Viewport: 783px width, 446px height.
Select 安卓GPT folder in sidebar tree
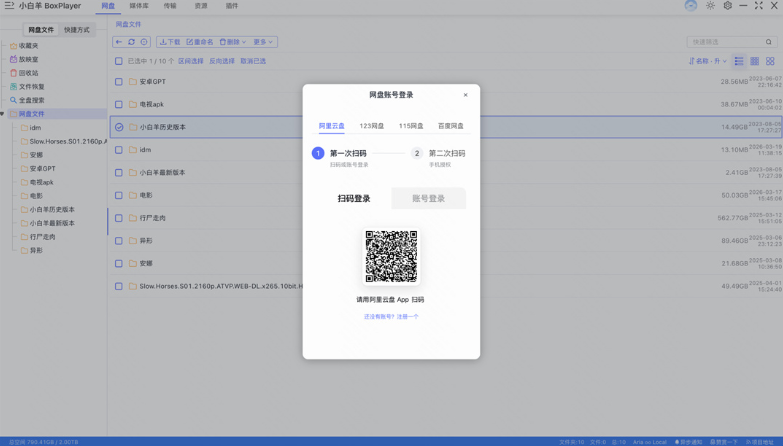click(x=38, y=168)
